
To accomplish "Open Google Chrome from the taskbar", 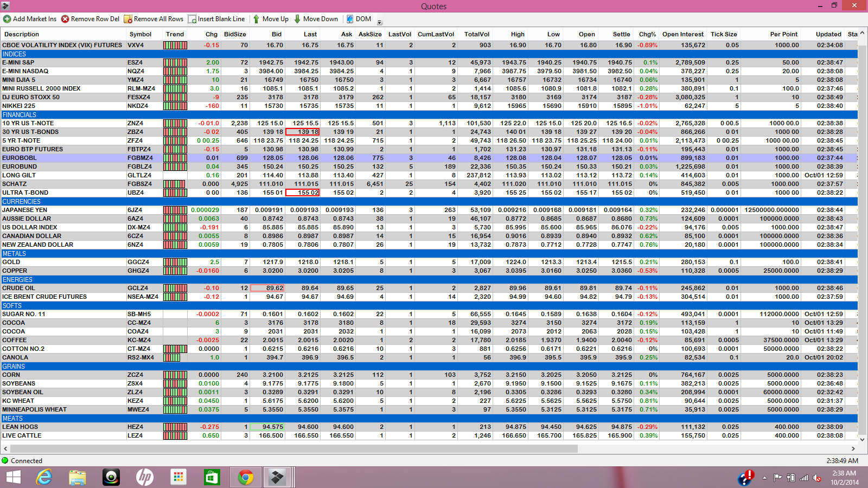I will [246, 477].
